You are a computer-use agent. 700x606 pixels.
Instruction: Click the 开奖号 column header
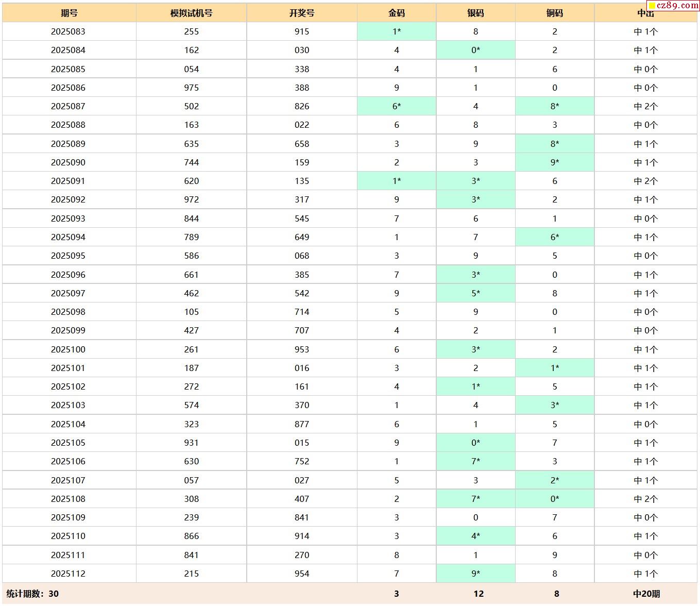(302, 13)
